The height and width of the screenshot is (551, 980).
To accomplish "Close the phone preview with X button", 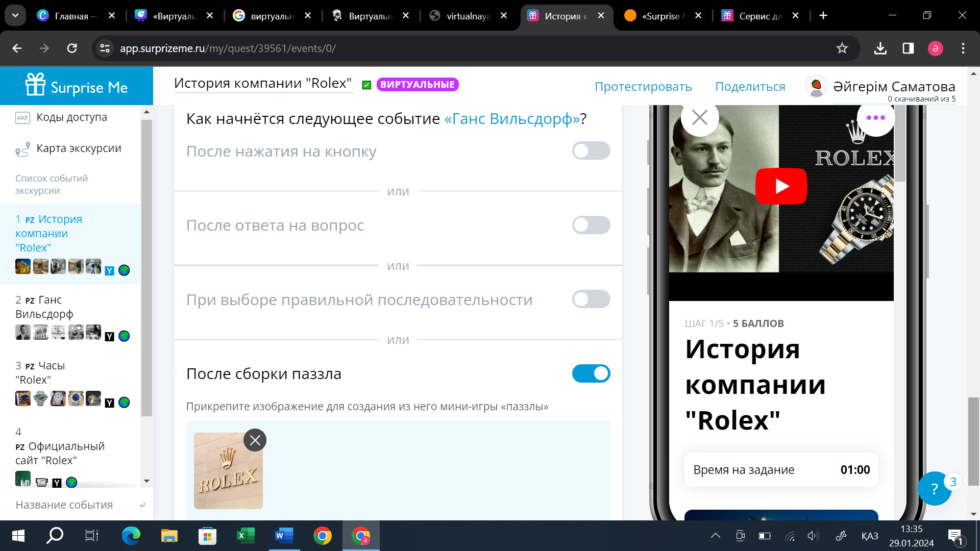I will coord(699,118).
